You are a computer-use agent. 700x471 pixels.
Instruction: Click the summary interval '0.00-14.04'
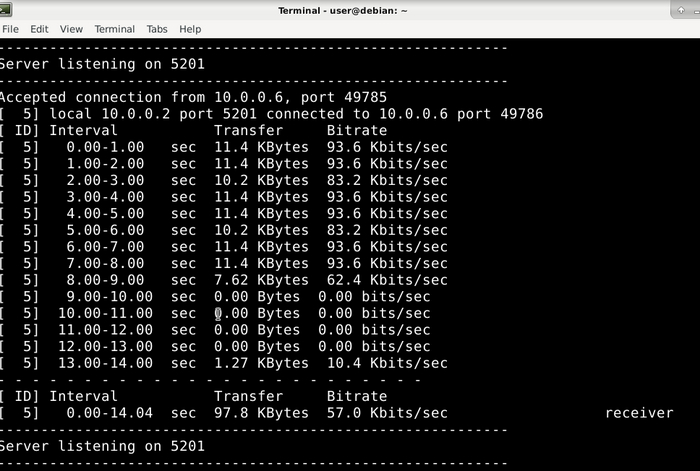[110, 413]
